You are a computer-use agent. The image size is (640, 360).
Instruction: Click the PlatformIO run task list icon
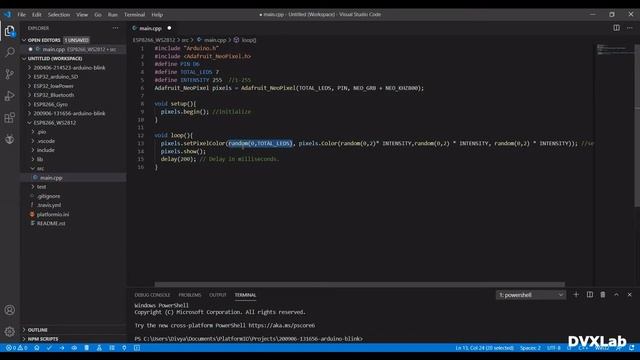point(112,348)
